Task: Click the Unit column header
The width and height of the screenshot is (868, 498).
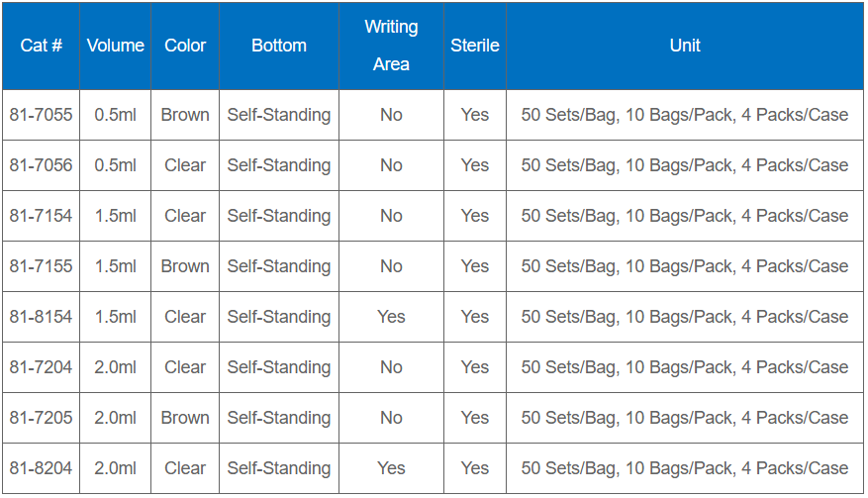Action: [x=685, y=46]
